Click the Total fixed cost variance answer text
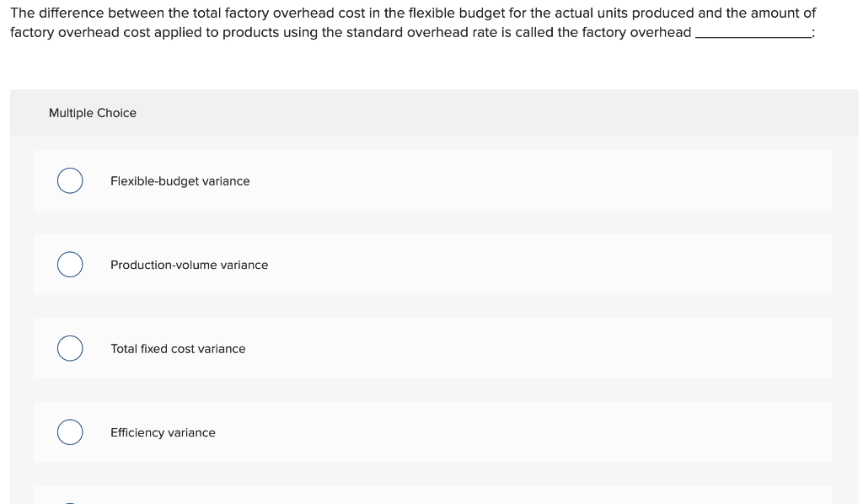The width and height of the screenshot is (863, 504). tap(177, 348)
